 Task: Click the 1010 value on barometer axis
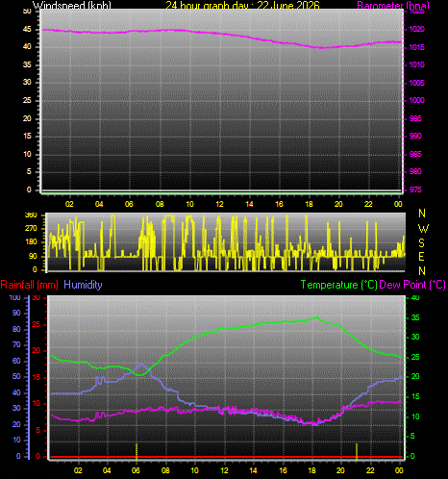point(416,64)
